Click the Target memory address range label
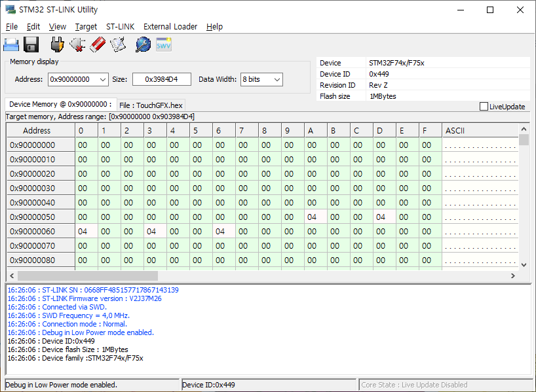Viewport: 536px width, 392px height. (100, 116)
